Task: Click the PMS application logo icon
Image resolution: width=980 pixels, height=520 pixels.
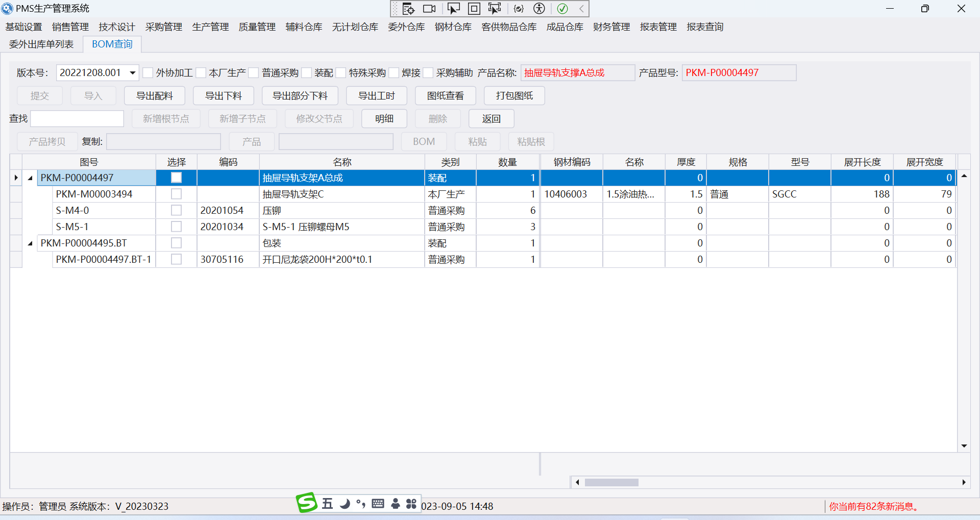Action: click(x=7, y=8)
